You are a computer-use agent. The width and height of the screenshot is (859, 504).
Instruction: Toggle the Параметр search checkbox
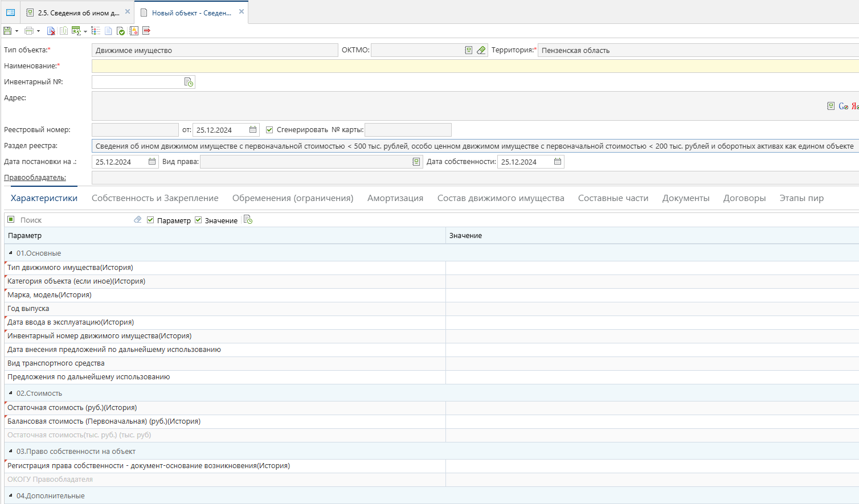coord(150,220)
